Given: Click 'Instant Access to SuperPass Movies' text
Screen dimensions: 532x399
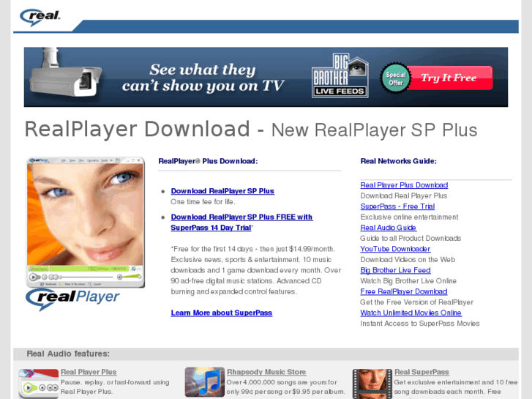Looking at the screenshot, I should pyautogui.click(x=420, y=324).
